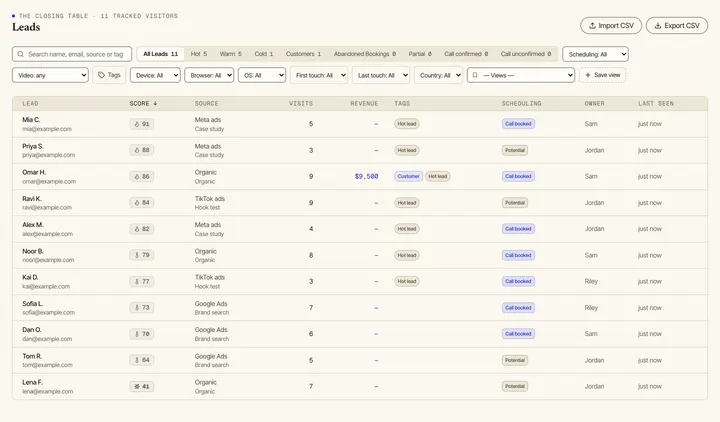Switch to the Warm leads tab
The width and height of the screenshot is (720, 422).
pyautogui.click(x=231, y=54)
